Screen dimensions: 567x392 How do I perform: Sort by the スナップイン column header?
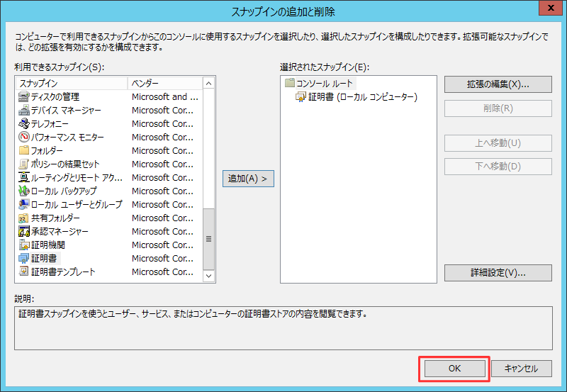(72, 83)
